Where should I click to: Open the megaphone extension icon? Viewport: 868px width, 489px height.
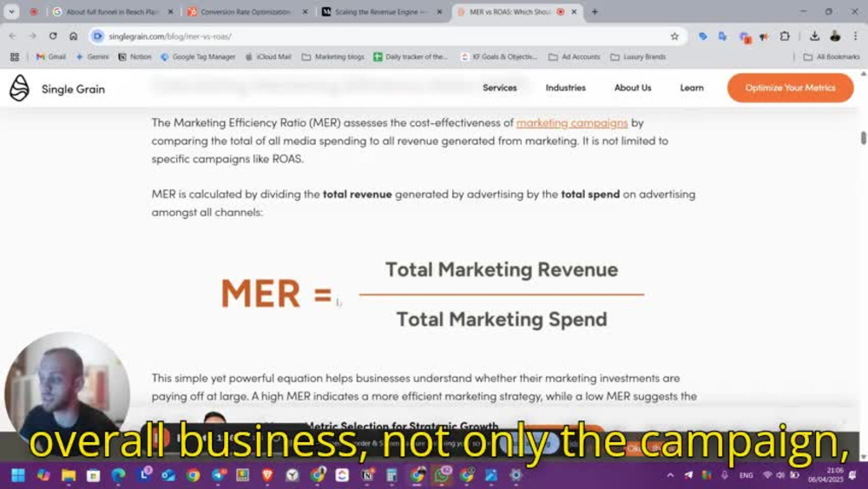(764, 36)
